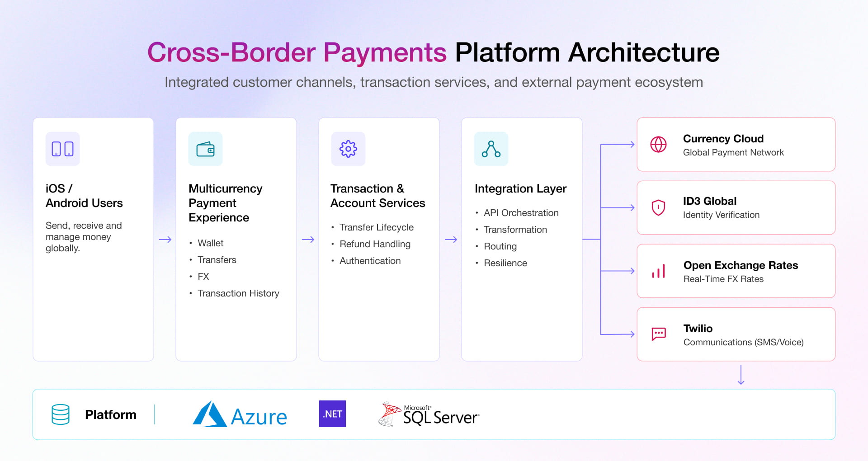The height and width of the screenshot is (461, 868).
Task: Click the iOS / Android Users heading
Action: pyautogui.click(x=84, y=196)
